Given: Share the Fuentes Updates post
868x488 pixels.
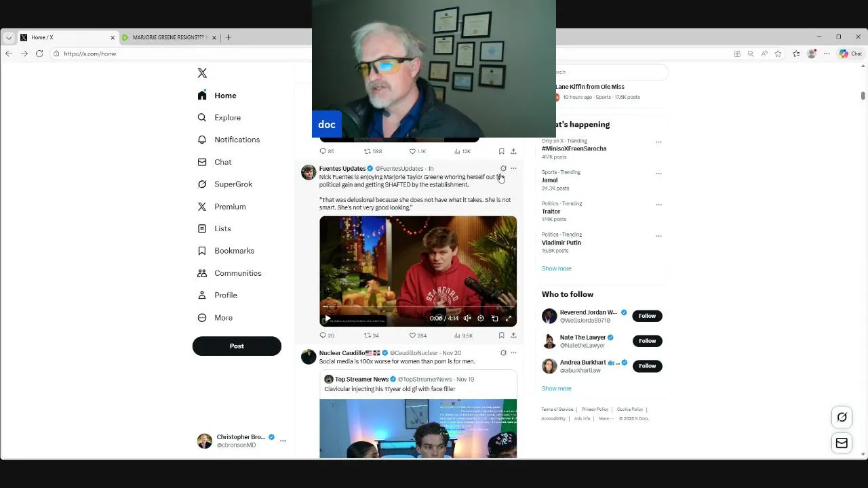Looking at the screenshot, I should coord(513,335).
